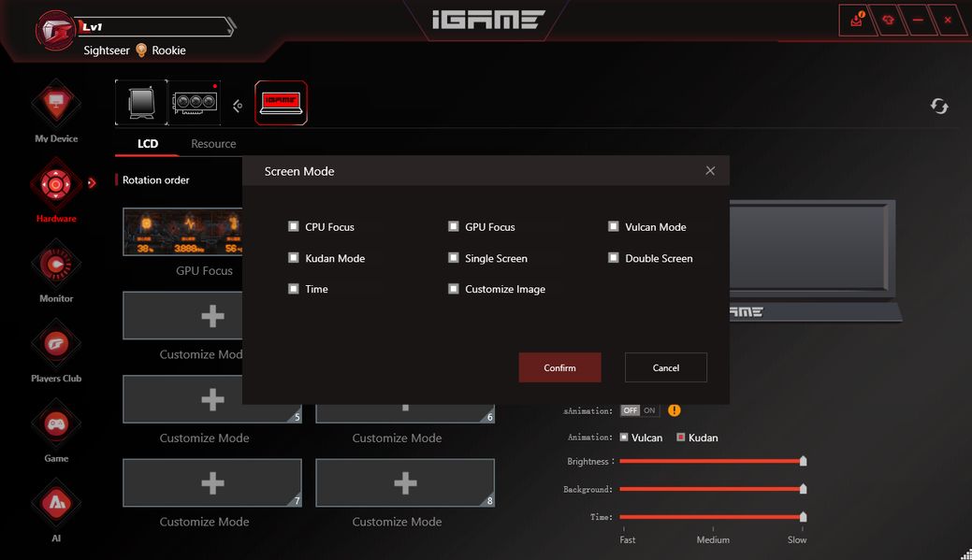Select Kudan animation option
This screenshot has height=560, width=972.
(x=681, y=438)
